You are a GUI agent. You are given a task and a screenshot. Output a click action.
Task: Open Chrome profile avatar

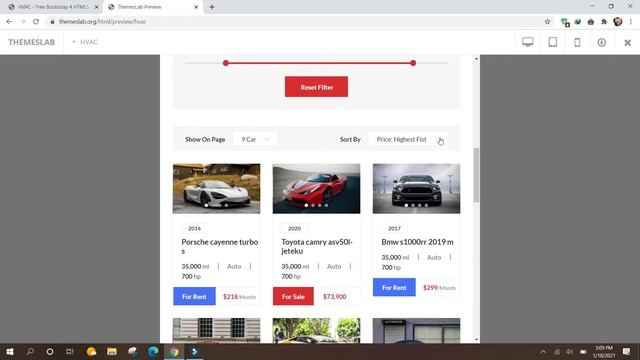(x=618, y=22)
